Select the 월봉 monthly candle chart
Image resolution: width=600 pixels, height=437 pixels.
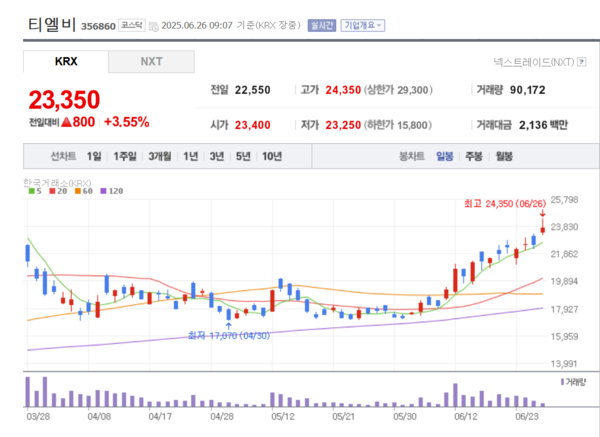pyautogui.click(x=504, y=156)
